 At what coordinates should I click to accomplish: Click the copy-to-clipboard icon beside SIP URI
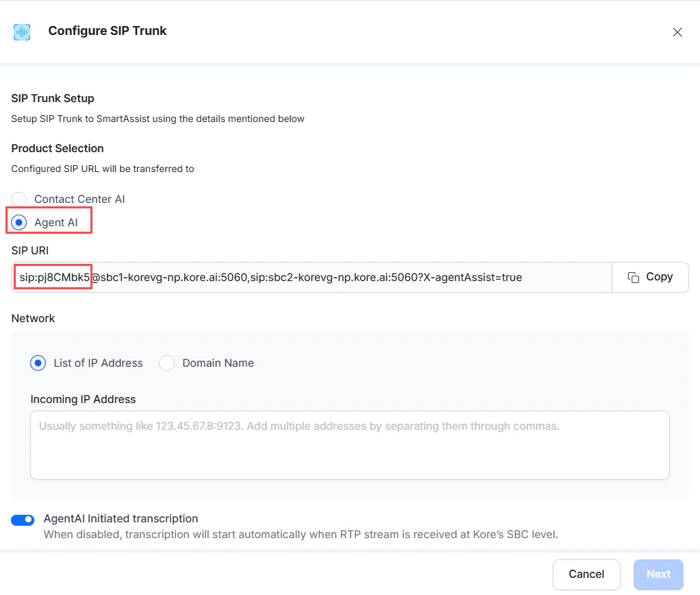click(632, 276)
